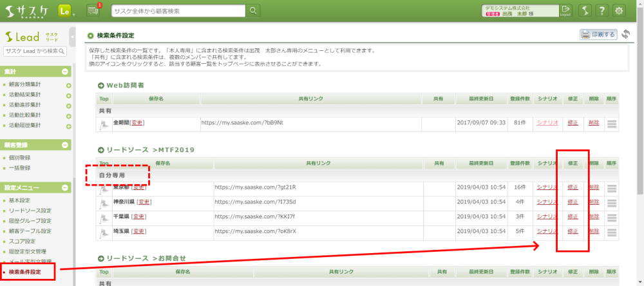Open リードソース設定 in the settings menu
This screenshot has width=644, height=286.
coord(30,211)
